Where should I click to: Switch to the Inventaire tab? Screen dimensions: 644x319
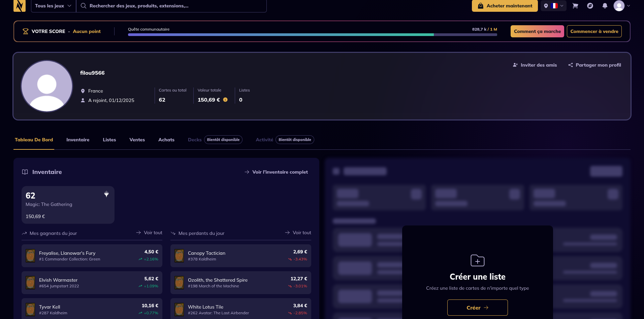pyautogui.click(x=78, y=140)
